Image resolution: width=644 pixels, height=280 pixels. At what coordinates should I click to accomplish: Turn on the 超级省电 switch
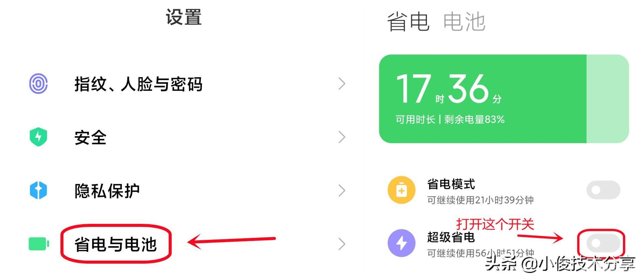[603, 243]
